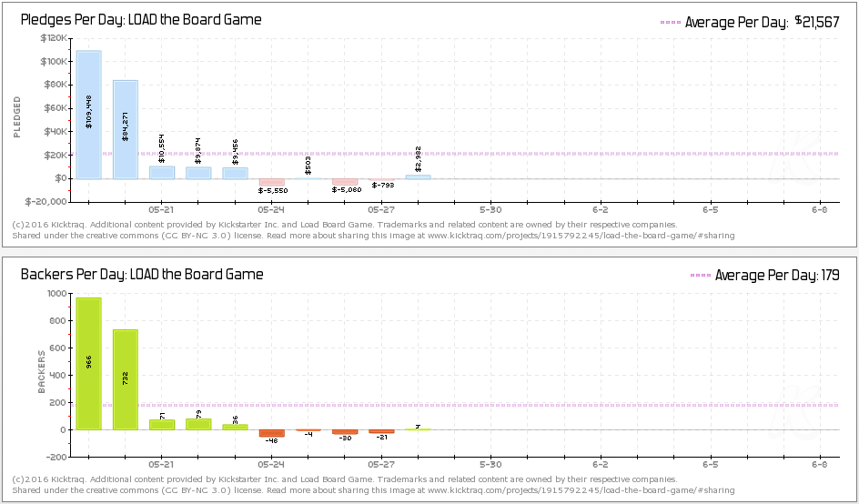Click the $2,982 pledges bar
Screen dimensions: 859x504
pyautogui.click(x=418, y=177)
